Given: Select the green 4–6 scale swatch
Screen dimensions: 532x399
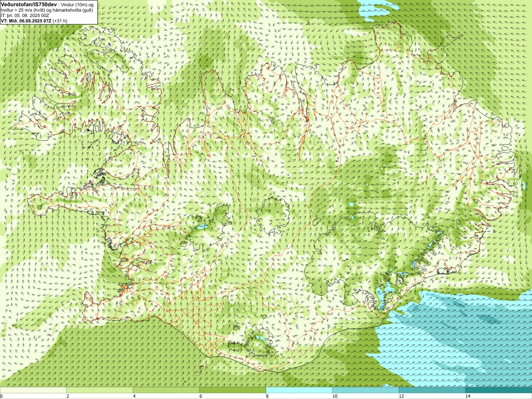Looking at the screenshot, I should 166,390.
